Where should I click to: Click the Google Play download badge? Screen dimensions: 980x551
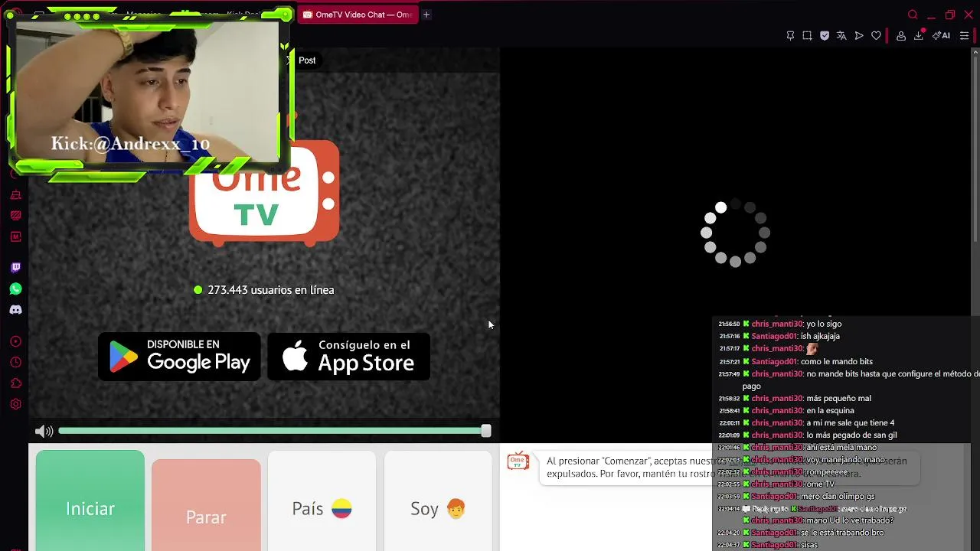tap(179, 357)
